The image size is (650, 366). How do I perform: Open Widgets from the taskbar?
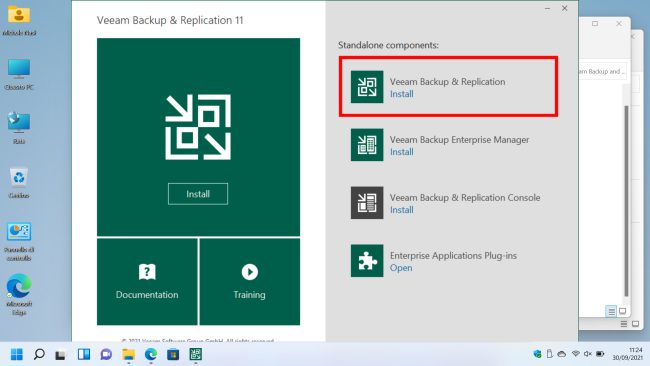(x=84, y=354)
